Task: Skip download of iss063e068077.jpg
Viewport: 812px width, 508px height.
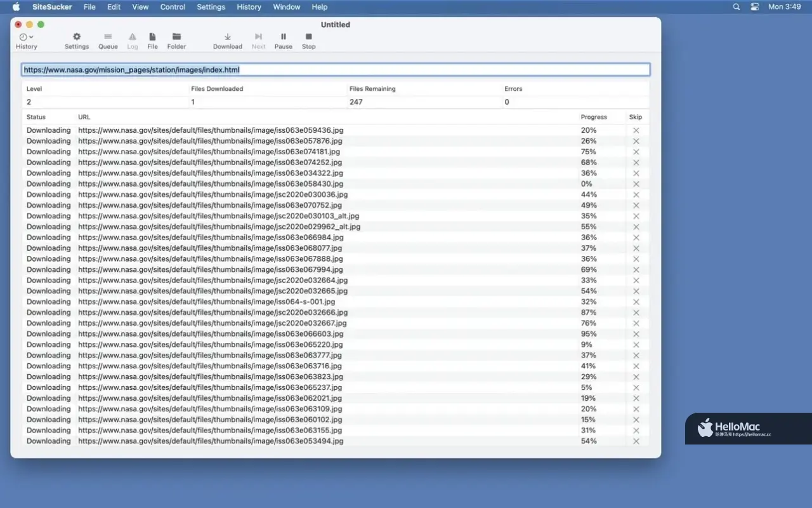Action: pos(636,248)
